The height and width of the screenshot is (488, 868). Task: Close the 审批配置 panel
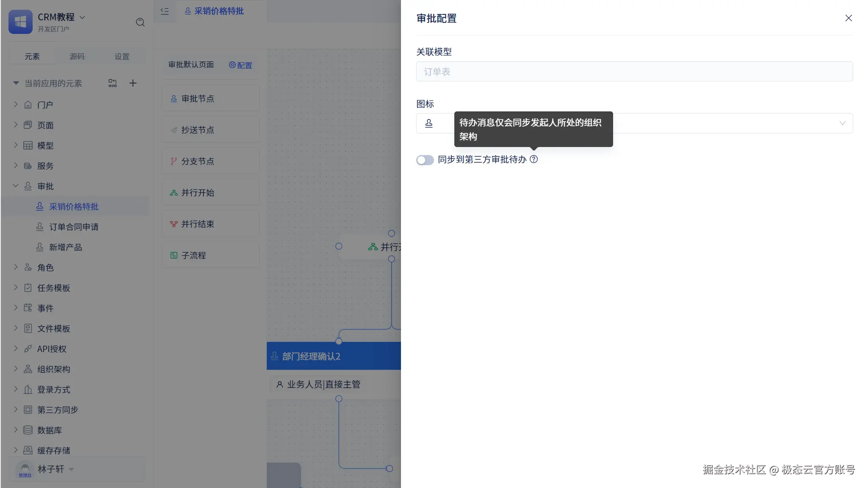(849, 18)
